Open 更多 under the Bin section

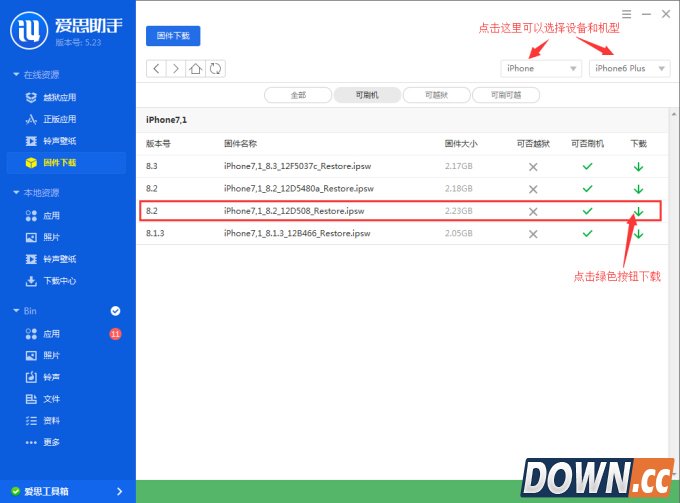click(x=51, y=442)
